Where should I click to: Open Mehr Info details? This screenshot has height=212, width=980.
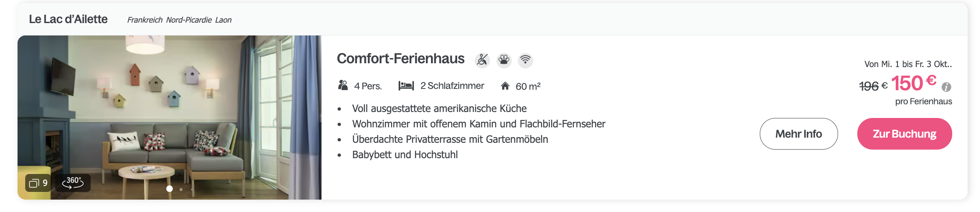pos(799,134)
